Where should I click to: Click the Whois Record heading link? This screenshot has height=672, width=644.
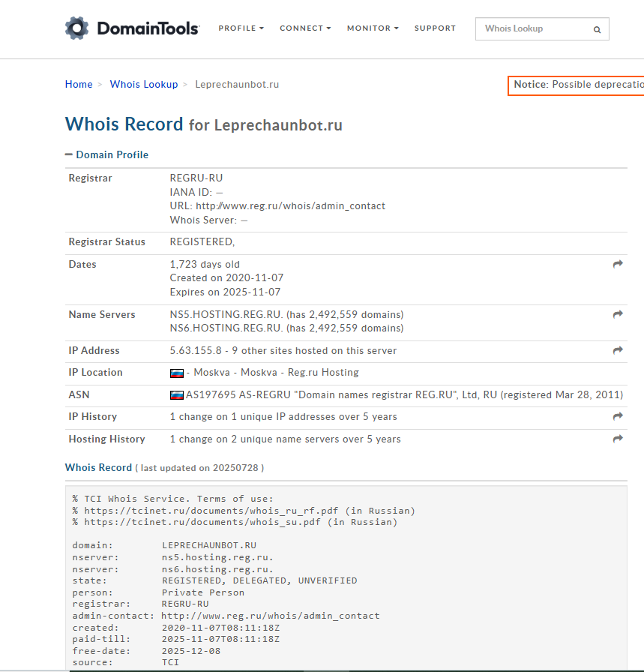click(x=98, y=467)
